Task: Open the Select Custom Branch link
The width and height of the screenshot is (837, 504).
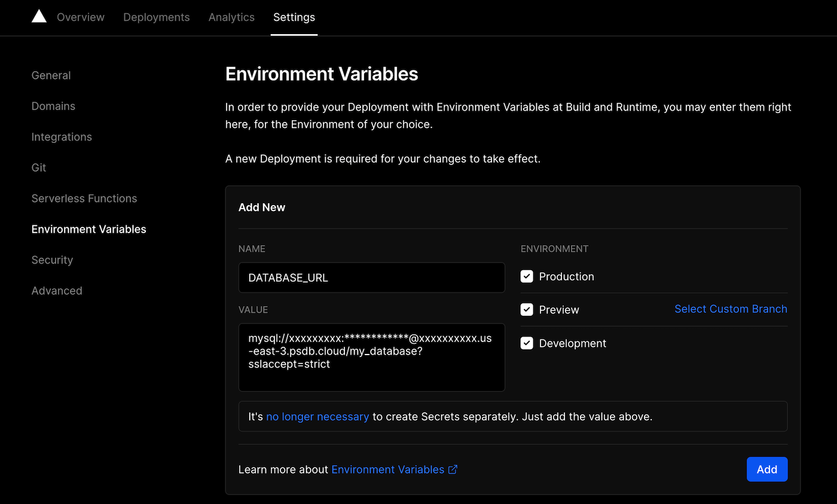Action: [731, 308]
